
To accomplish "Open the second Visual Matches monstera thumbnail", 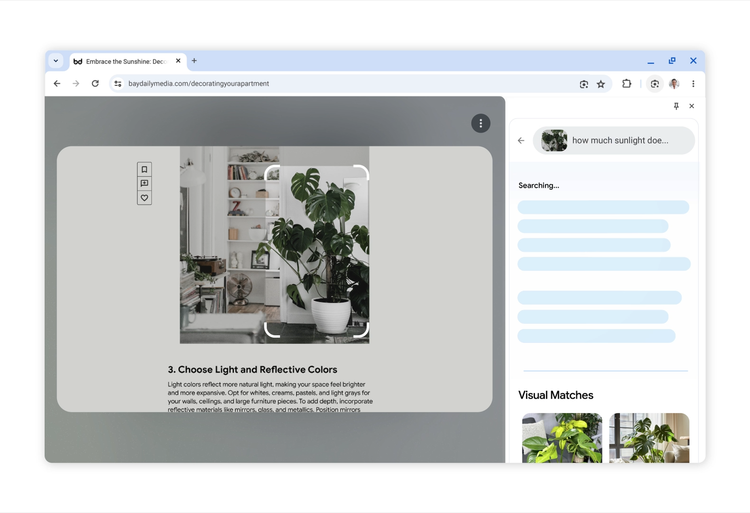I will point(649,438).
